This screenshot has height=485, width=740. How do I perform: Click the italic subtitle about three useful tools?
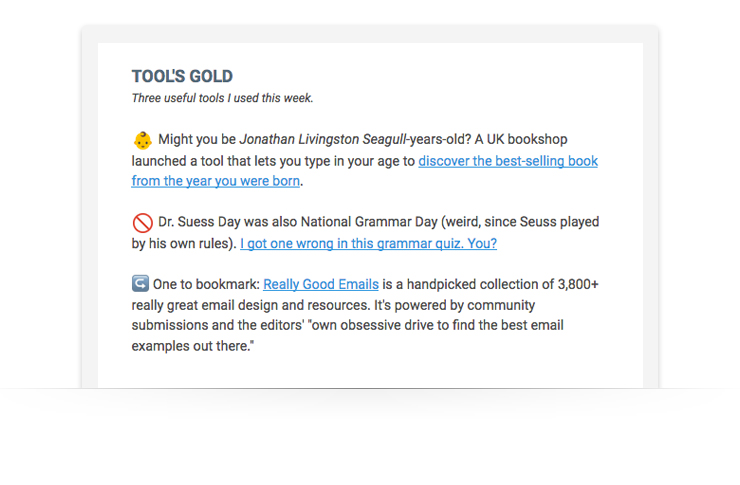pyautogui.click(x=222, y=98)
